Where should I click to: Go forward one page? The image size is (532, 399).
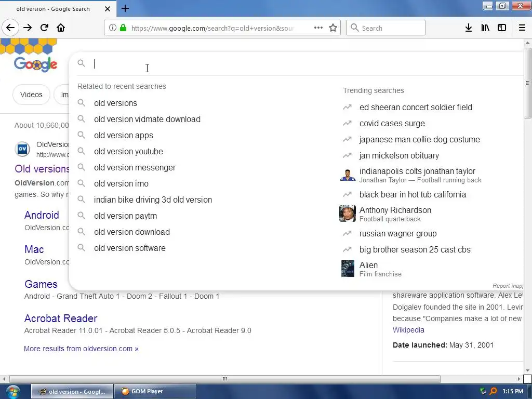tap(28, 28)
